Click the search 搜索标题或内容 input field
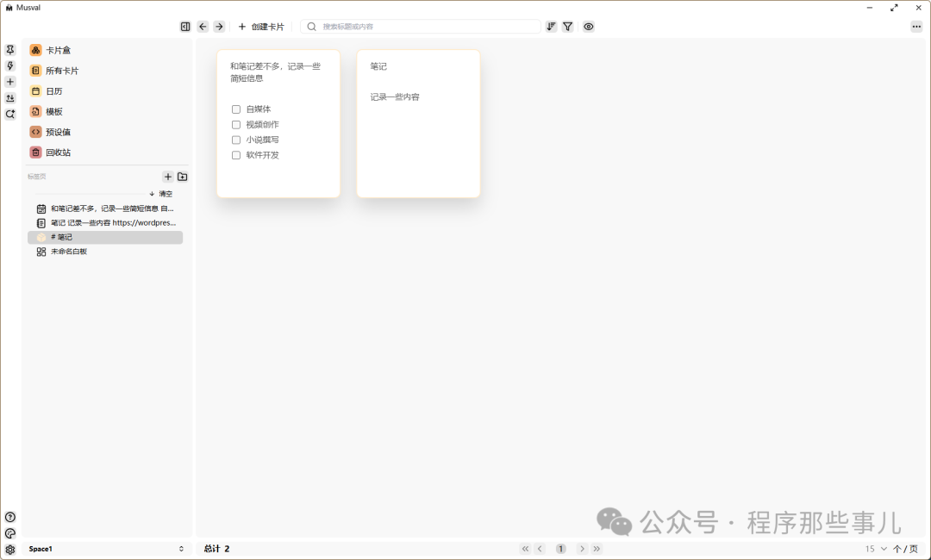Image resolution: width=931 pixels, height=560 pixels. click(421, 27)
